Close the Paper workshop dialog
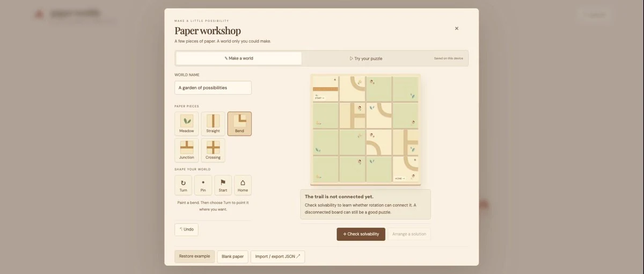 click(457, 28)
